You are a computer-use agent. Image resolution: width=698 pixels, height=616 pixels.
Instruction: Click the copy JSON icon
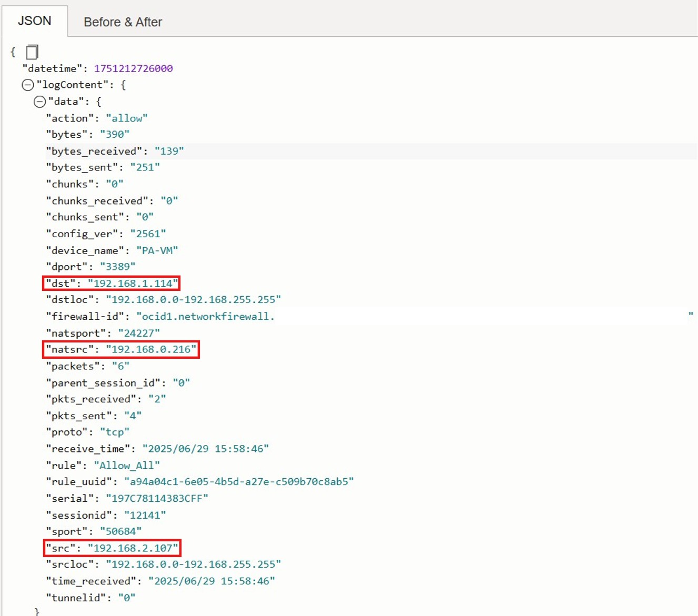pos(32,52)
